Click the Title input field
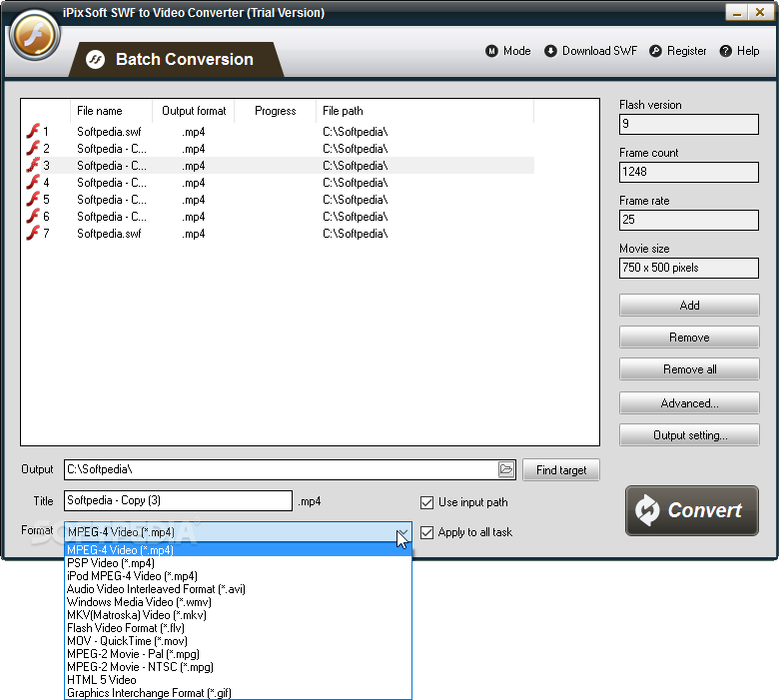 178,500
